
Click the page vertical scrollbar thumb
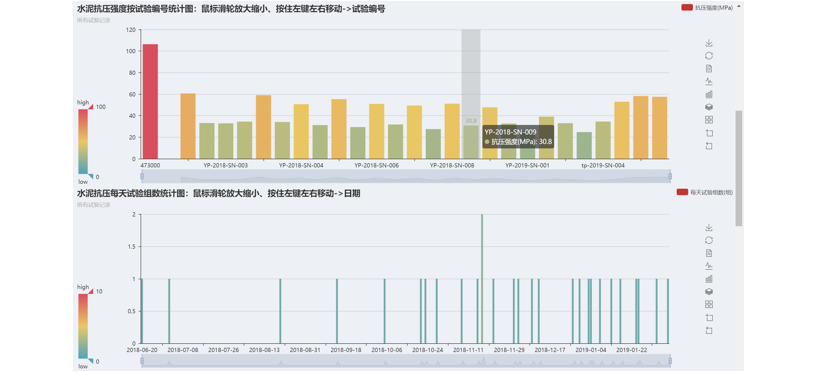point(738,168)
